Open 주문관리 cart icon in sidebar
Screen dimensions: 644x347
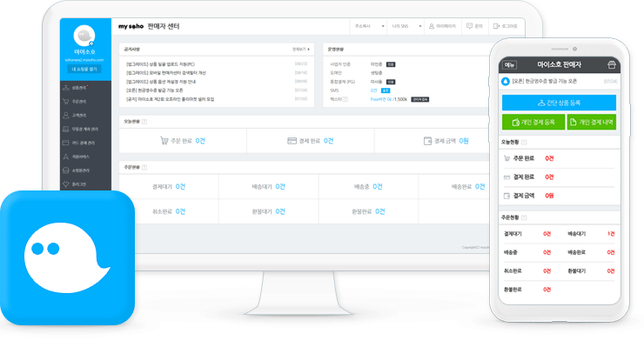coord(66,102)
